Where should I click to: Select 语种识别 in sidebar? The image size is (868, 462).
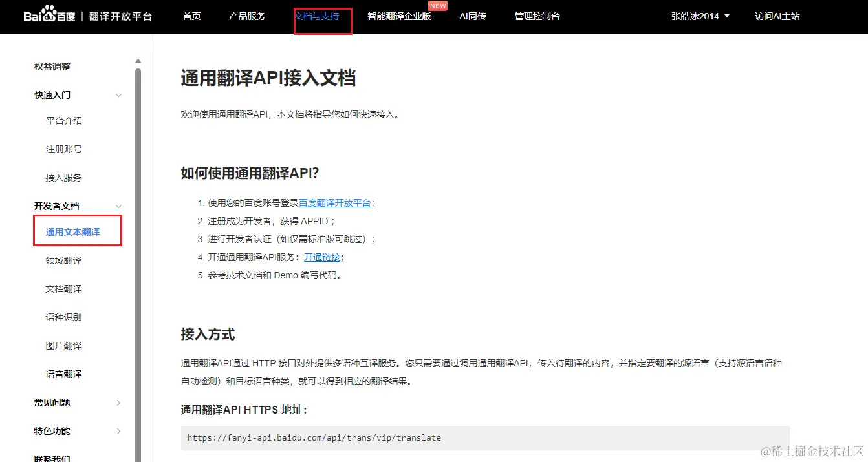(x=64, y=317)
